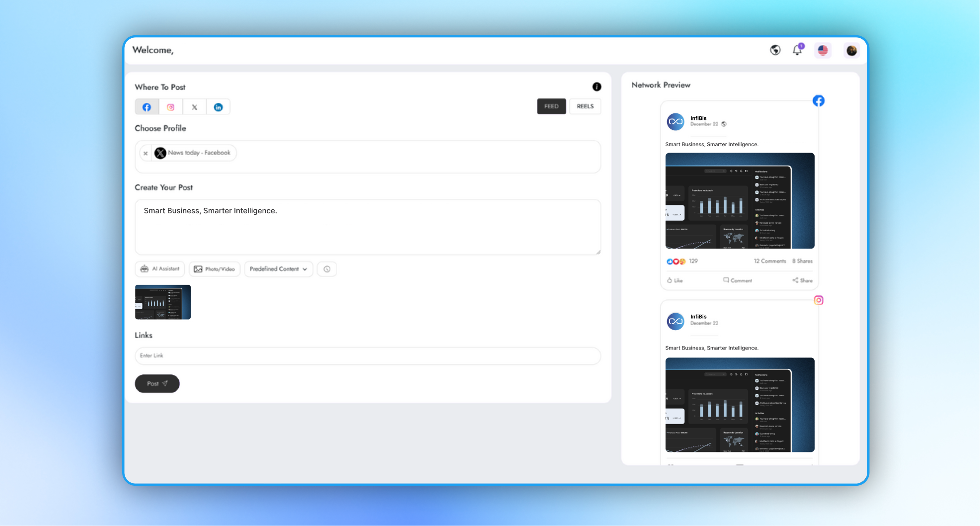Switch to the REELS tab

(585, 106)
